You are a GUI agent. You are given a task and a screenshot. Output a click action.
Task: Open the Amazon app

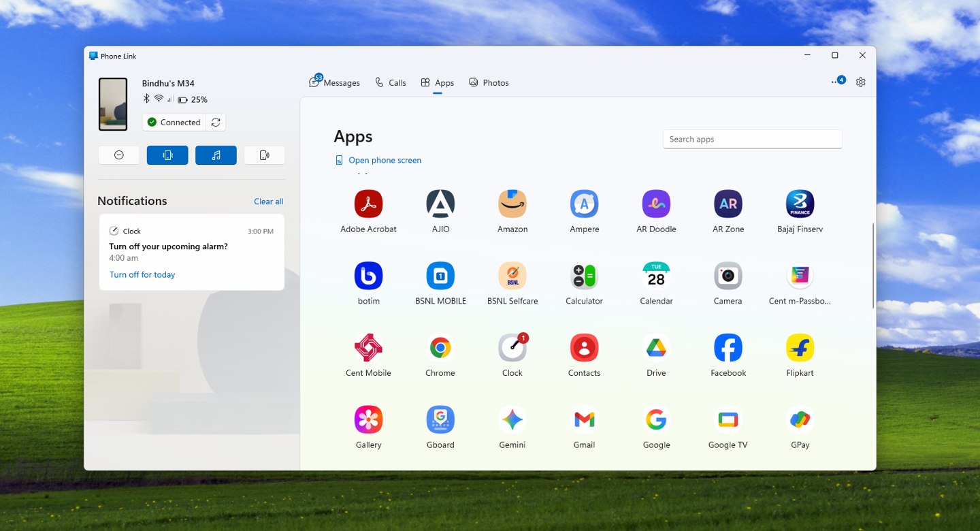(512, 204)
